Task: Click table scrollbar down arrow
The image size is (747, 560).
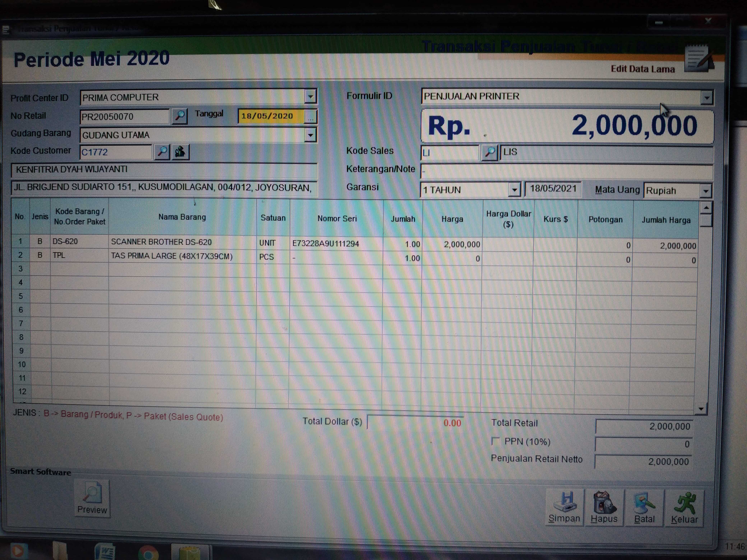Action: (701, 409)
